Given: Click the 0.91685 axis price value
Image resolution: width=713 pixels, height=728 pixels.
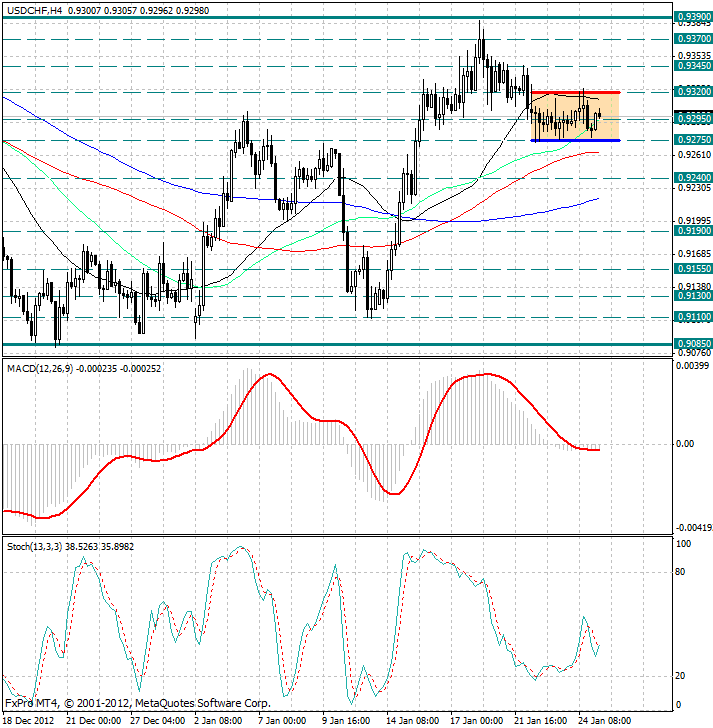Looking at the screenshot, I should click(694, 254).
